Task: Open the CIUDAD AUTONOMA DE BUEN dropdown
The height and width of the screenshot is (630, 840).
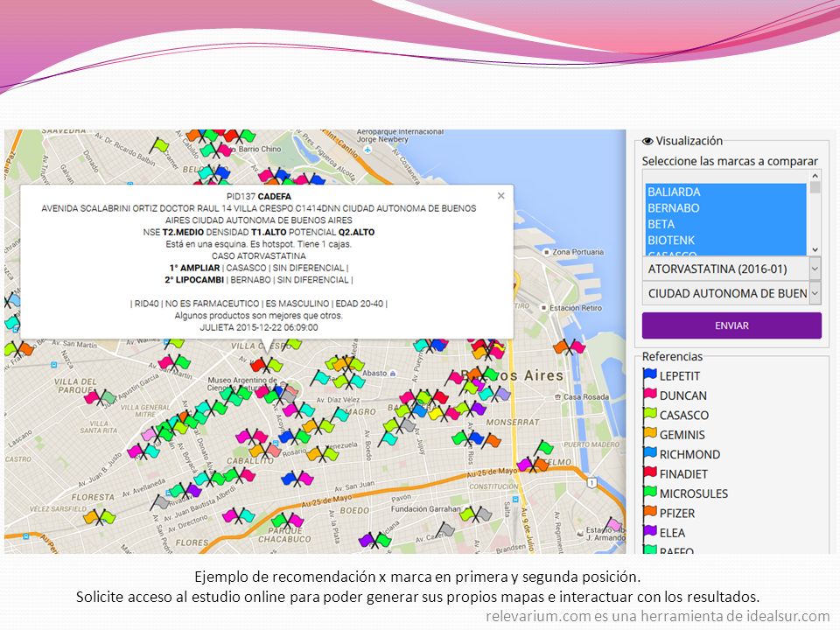Action: coord(731,293)
